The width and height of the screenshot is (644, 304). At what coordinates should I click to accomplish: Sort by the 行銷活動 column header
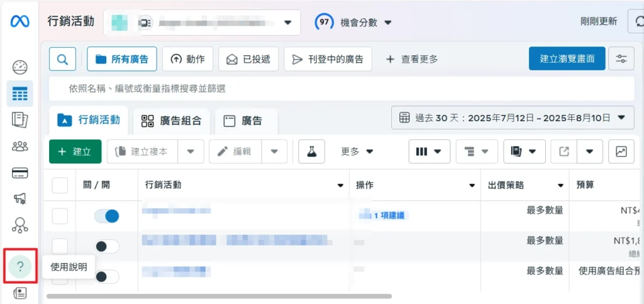tap(243, 185)
